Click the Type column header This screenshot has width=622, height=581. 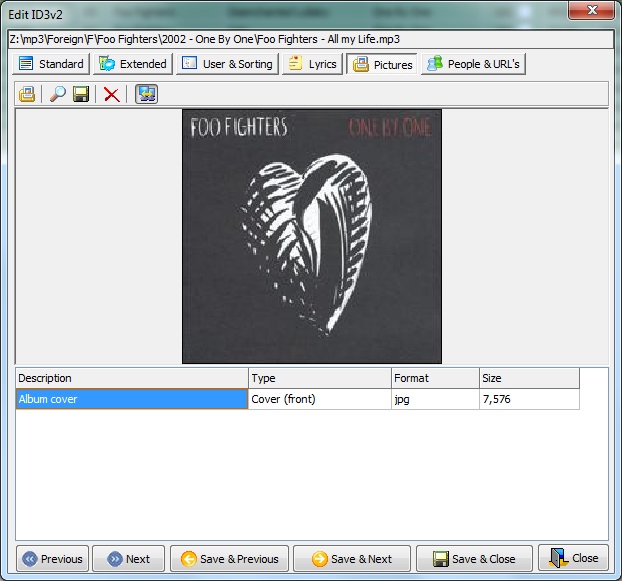tap(320, 378)
